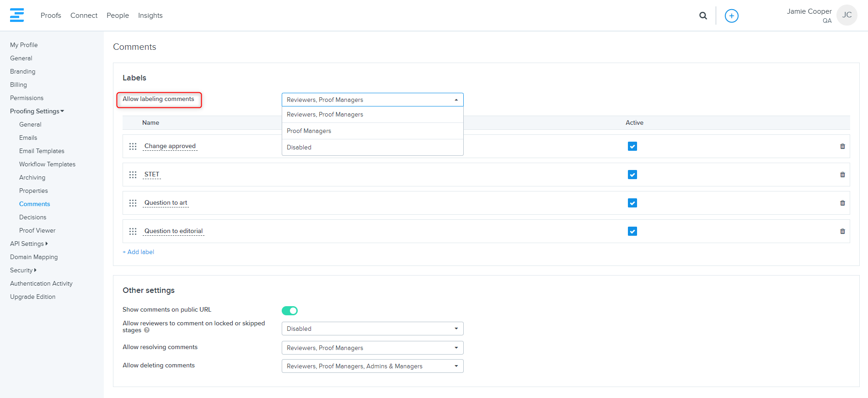Click the blue plus create icon
The height and width of the screenshot is (398, 868).
731,16
